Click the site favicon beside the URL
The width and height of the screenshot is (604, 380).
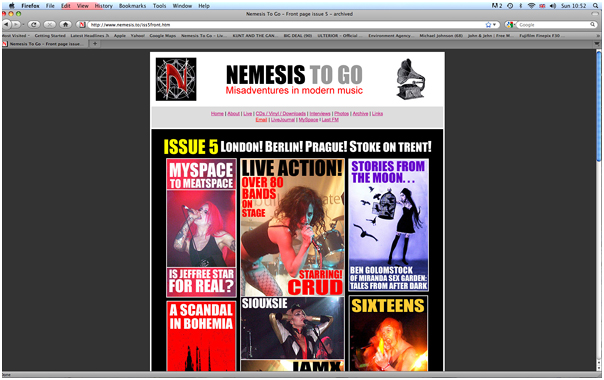[82, 25]
